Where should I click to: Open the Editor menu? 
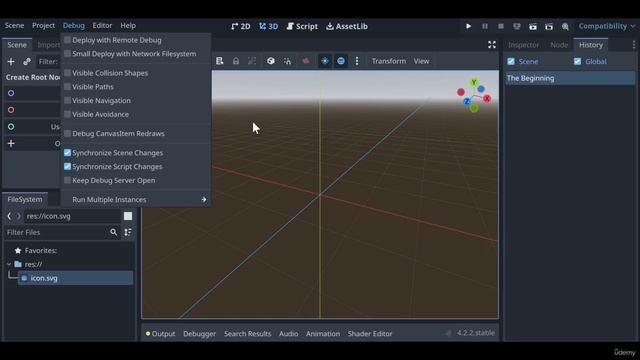[102, 25]
